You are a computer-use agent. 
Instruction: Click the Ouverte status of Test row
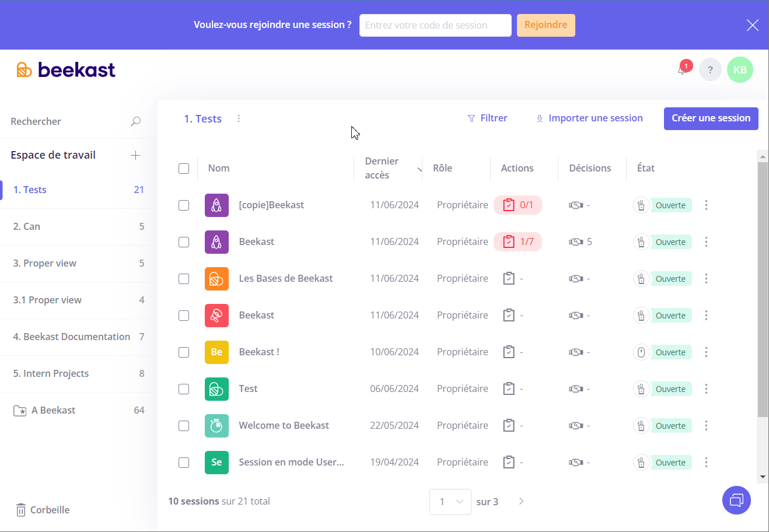[x=671, y=389]
